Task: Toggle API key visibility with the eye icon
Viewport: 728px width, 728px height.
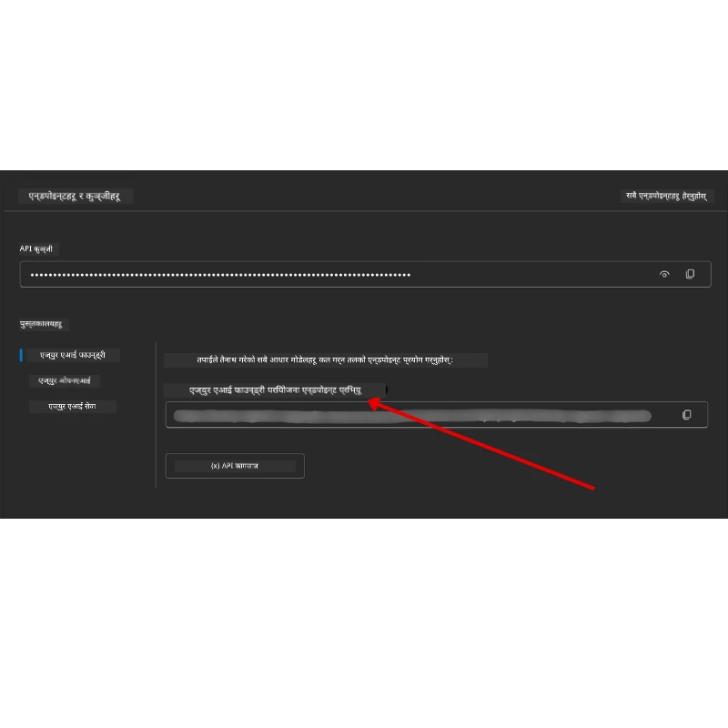Action: (x=664, y=273)
